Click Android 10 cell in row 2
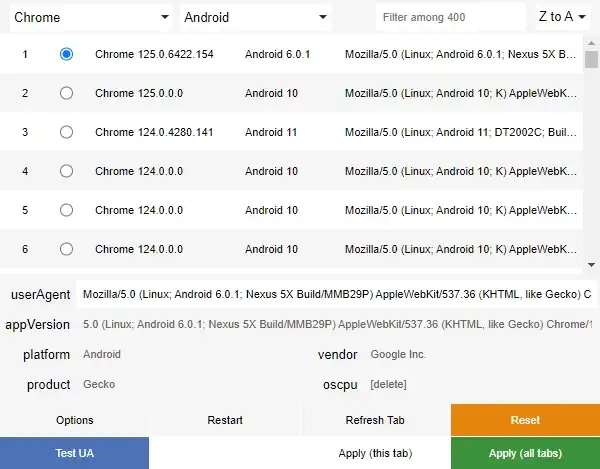The height and width of the screenshot is (469, 600). [x=271, y=93]
